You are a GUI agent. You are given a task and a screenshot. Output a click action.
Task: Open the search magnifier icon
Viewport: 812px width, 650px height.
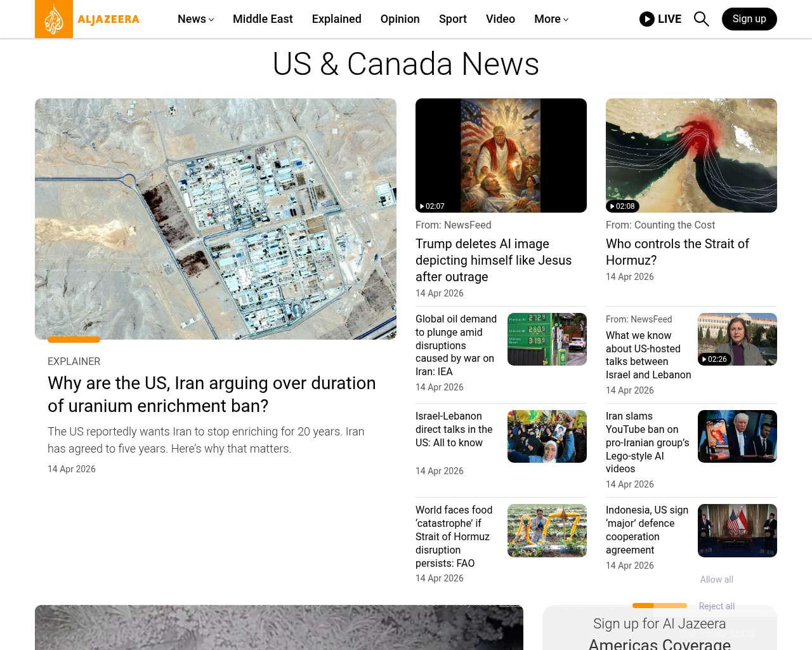(701, 19)
